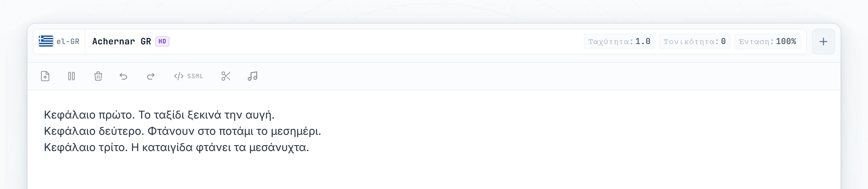This screenshot has width=868, height=189.
Task: Open the SSML code view
Action: point(189,76)
